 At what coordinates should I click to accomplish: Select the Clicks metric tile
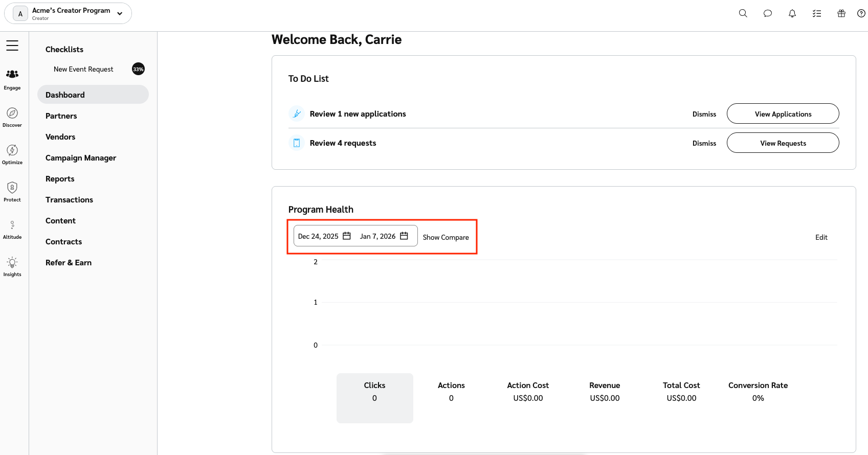(x=374, y=398)
